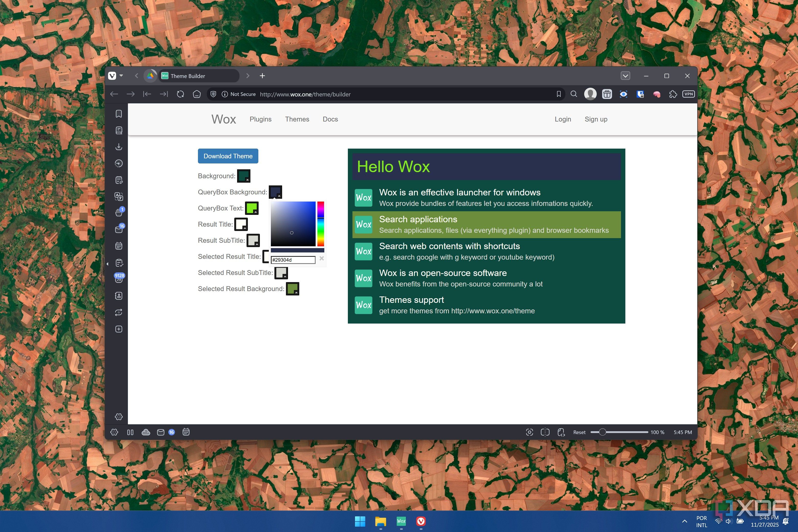This screenshot has height=532, width=798.
Task: Open Tasks panel in sidebar
Action: [x=119, y=263]
